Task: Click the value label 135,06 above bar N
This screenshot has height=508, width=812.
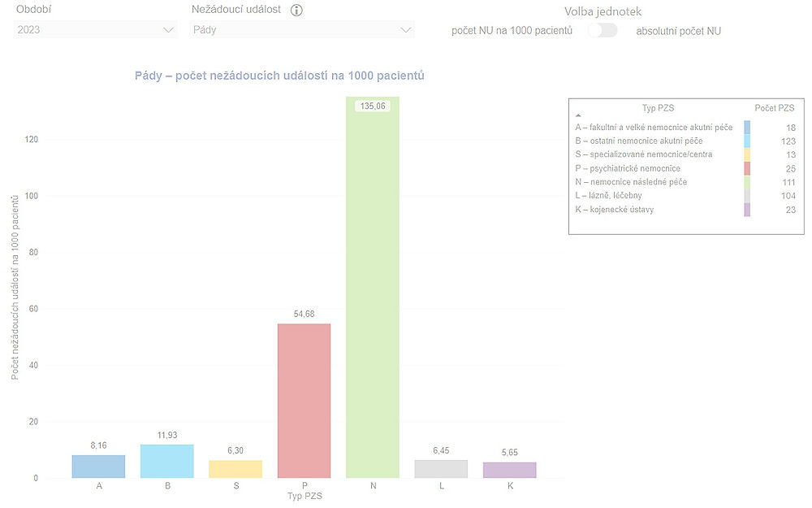Action: (374, 105)
